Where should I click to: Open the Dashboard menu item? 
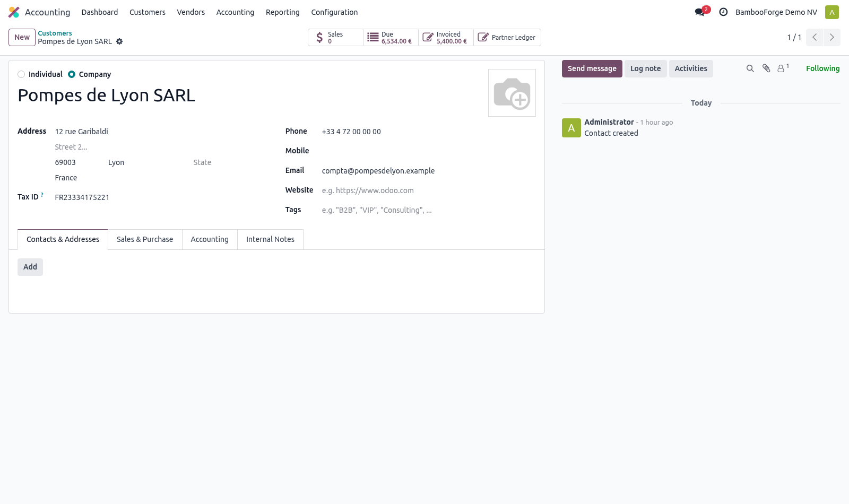[x=100, y=12]
